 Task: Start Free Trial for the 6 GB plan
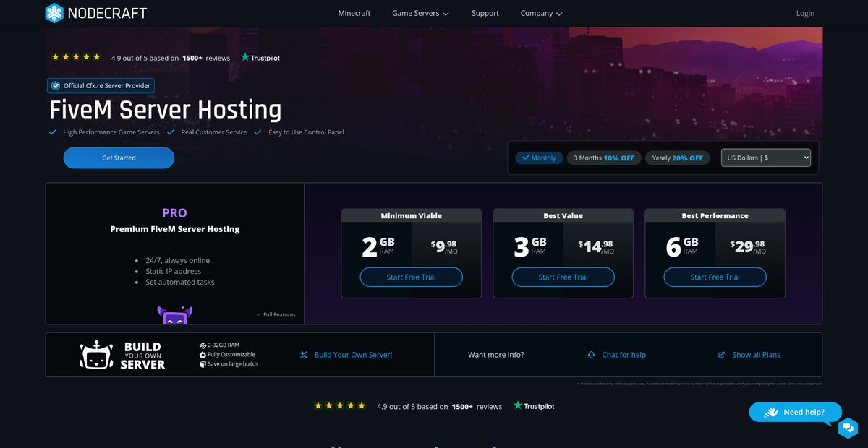point(715,277)
